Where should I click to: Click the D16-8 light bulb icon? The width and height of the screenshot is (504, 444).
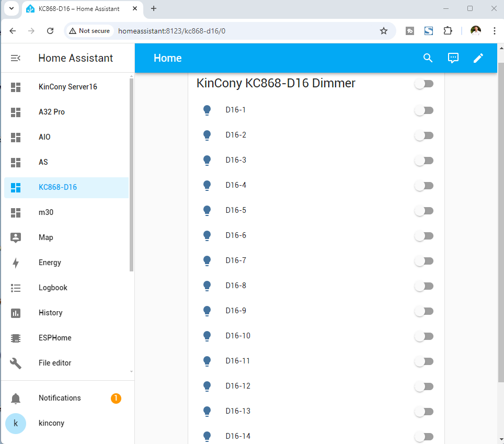tap(207, 286)
